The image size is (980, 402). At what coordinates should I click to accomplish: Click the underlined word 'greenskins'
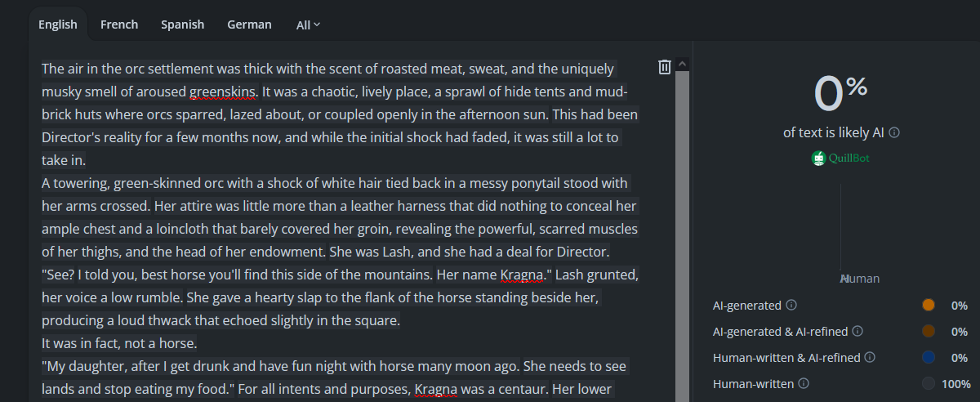click(x=223, y=92)
